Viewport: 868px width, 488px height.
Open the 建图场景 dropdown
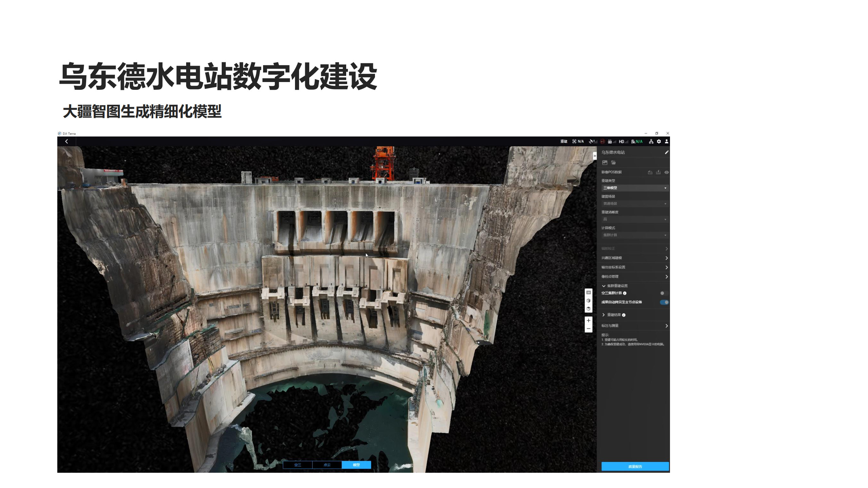pos(635,204)
